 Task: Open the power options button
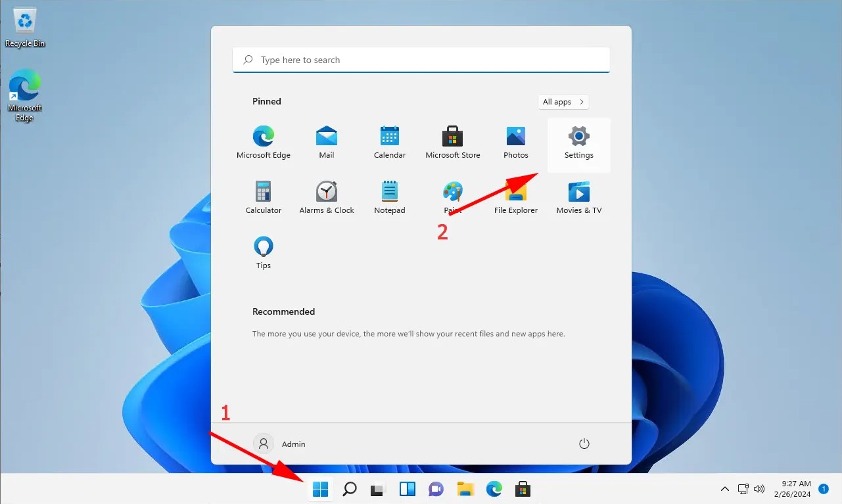(584, 444)
